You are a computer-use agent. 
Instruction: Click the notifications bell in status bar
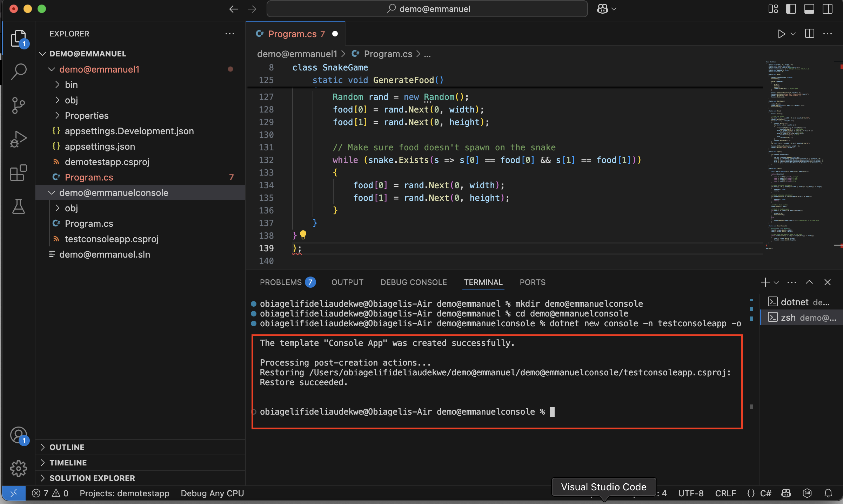pyautogui.click(x=828, y=493)
